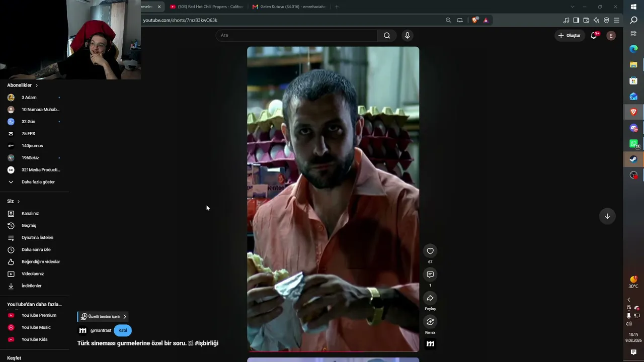This screenshot has height=362, width=644.
Task: Click the Oluştur create button
Action: click(569, 36)
